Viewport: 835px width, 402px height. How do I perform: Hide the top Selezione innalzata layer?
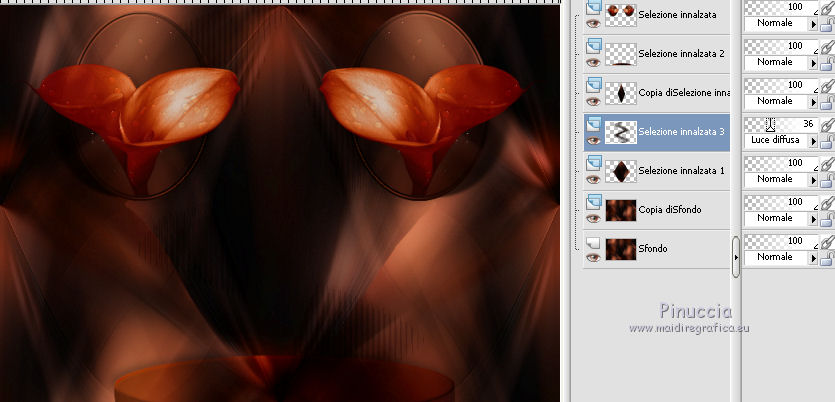(x=593, y=23)
